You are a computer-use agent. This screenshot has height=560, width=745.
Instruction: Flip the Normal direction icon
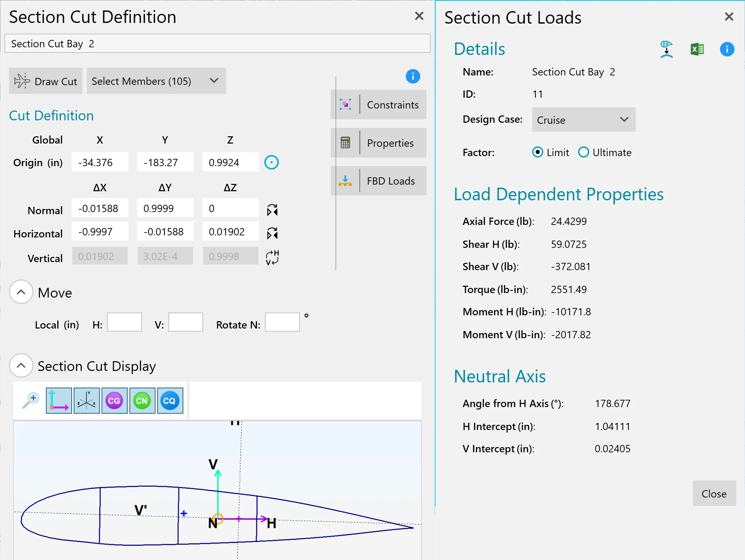tap(272, 210)
